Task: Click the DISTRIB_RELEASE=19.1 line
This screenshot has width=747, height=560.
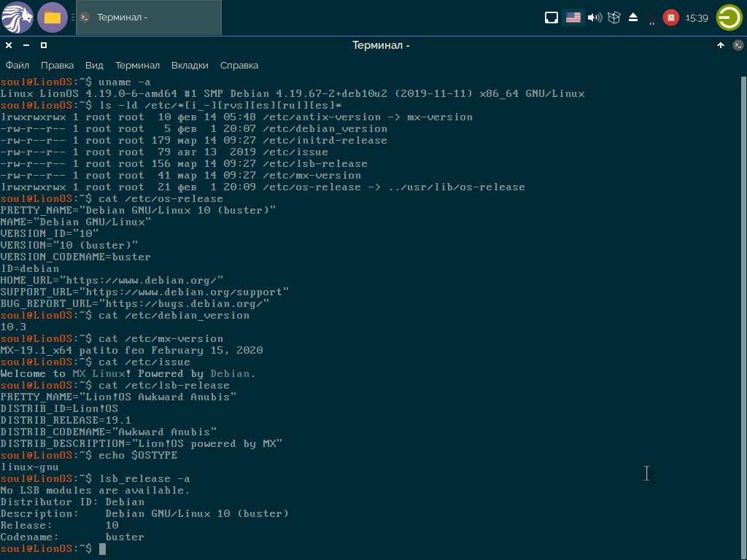Action: click(x=66, y=421)
